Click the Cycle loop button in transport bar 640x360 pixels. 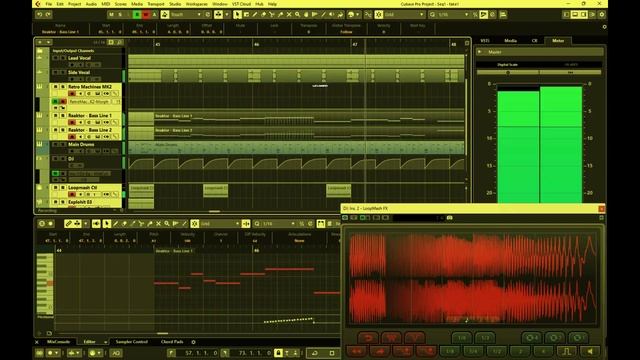315,353
